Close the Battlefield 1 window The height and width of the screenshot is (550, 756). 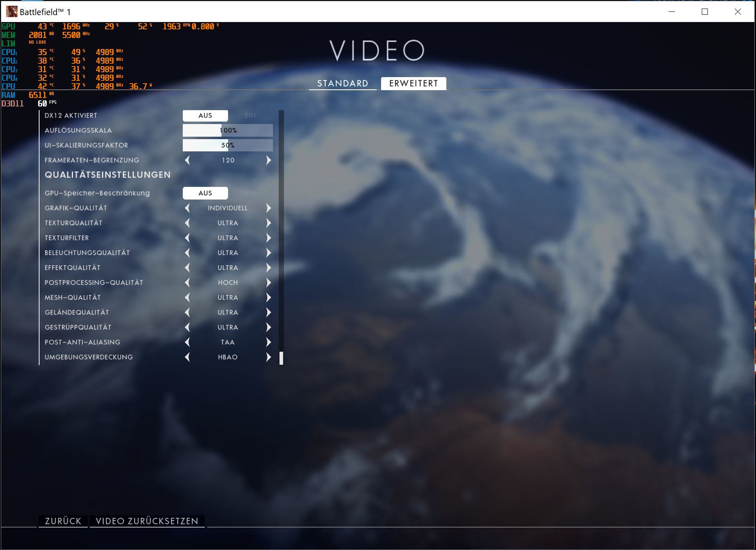pos(738,11)
